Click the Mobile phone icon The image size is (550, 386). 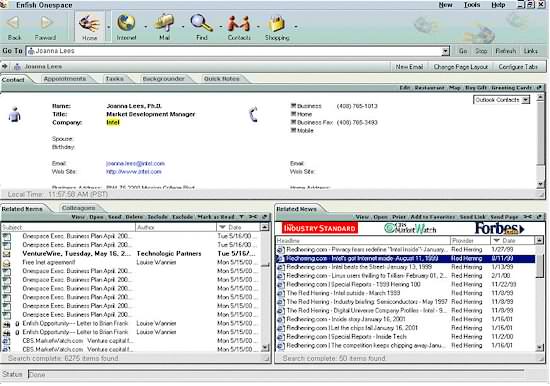pos(293,130)
